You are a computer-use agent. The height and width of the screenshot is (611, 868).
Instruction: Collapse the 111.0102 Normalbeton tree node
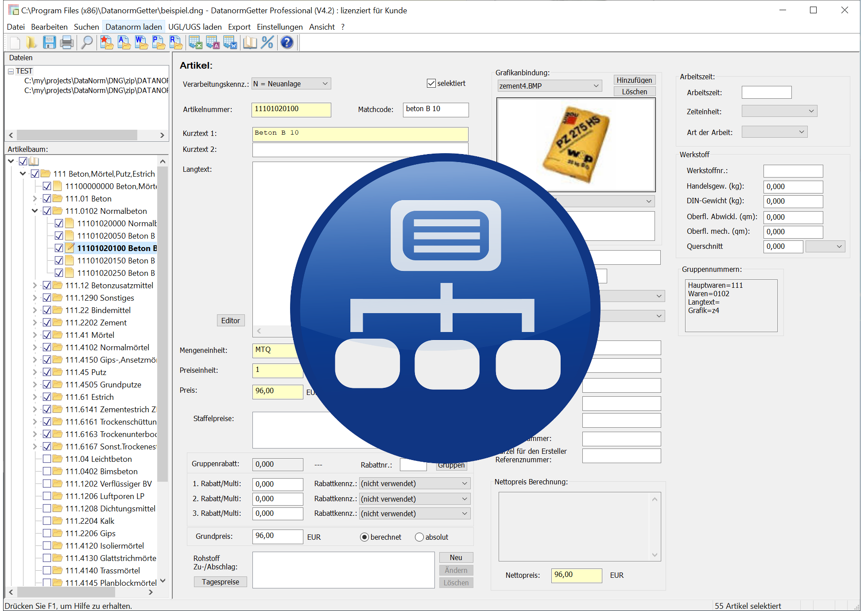[35, 211]
